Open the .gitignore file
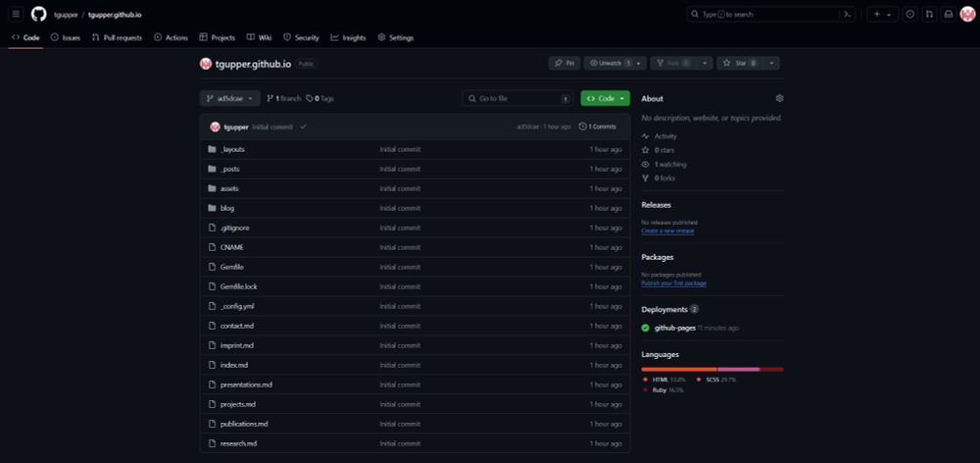The width and height of the screenshot is (980, 463). tap(235, 228)
